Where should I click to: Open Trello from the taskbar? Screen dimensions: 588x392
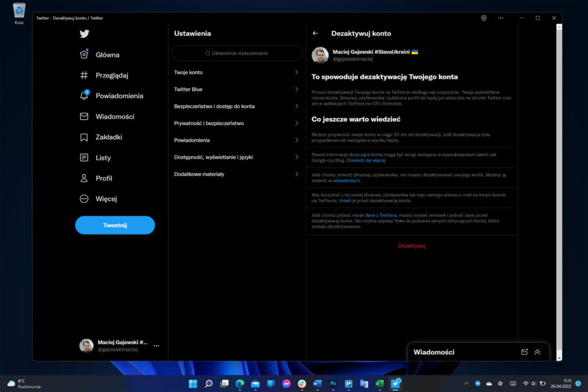point(348,383)
